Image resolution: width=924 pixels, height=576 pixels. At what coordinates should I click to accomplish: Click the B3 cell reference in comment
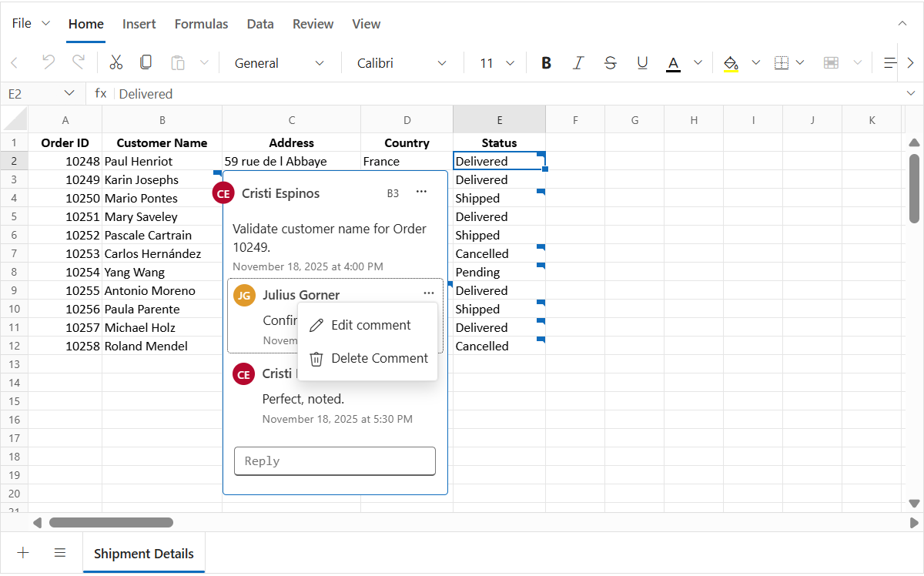393,193
